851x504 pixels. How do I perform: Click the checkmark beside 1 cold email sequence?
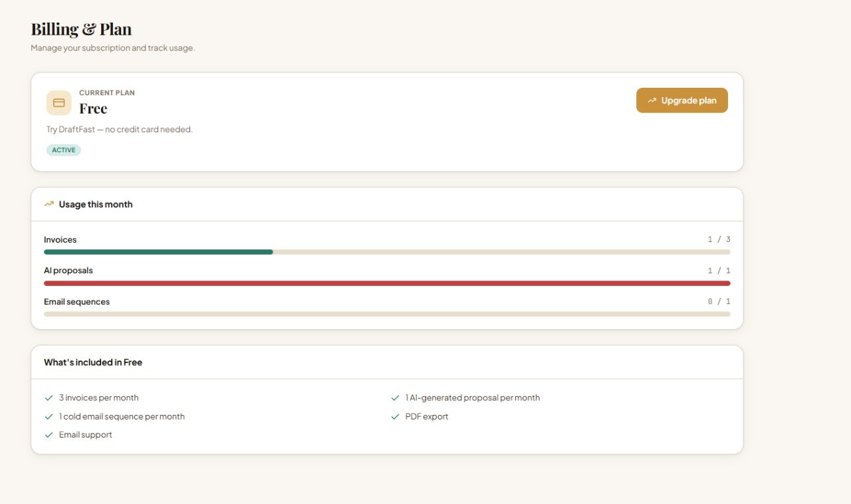pos(49,416)
